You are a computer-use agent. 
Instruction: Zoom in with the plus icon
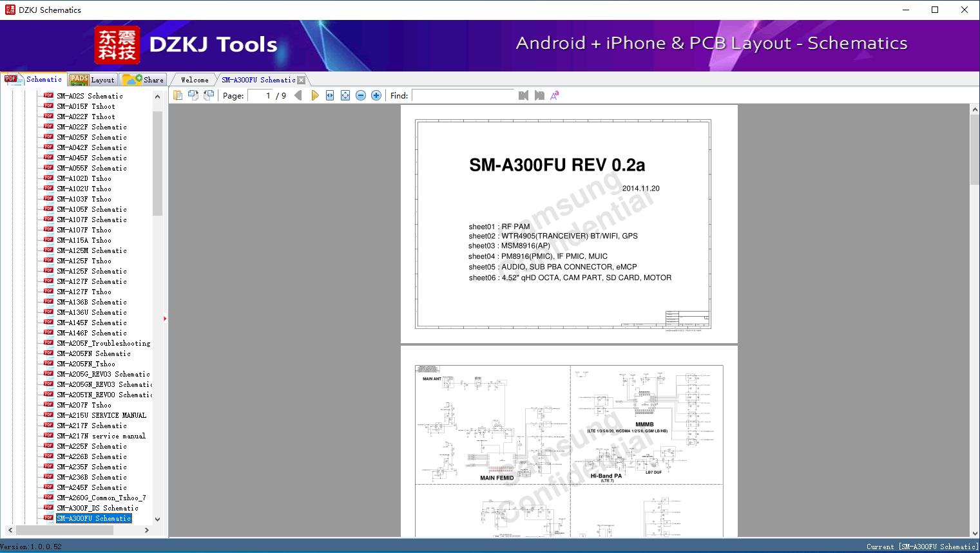[376, 95]
